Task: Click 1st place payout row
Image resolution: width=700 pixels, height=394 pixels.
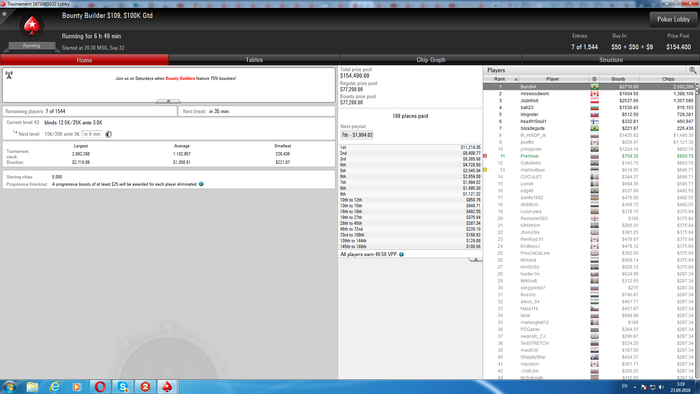Action: coord(410,147)
